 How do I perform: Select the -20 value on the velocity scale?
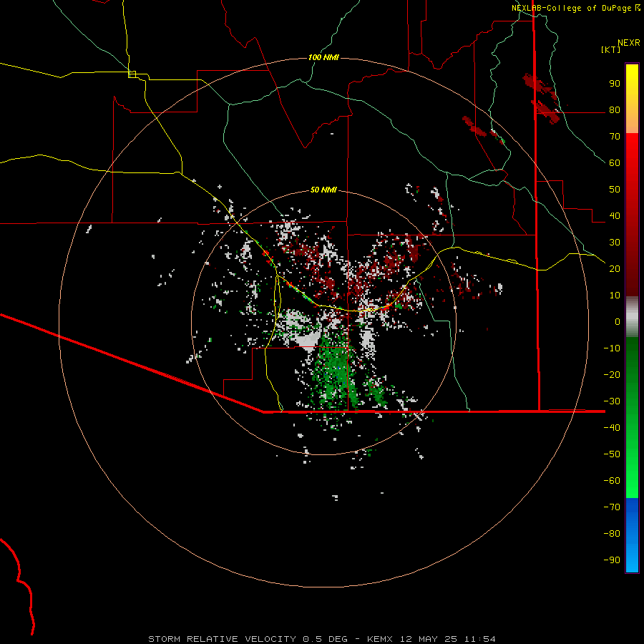coord(612,374)
